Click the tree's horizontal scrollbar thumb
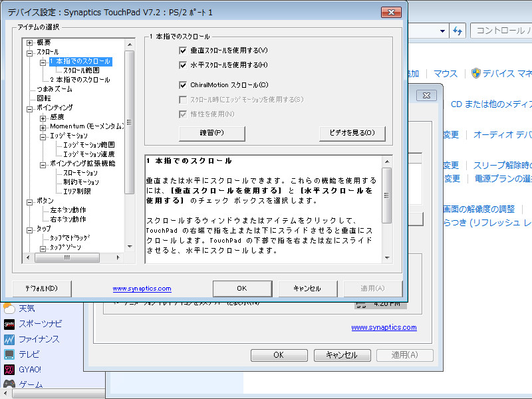The width and height of the screenshot is (532, 399). (x=67, y=258)
